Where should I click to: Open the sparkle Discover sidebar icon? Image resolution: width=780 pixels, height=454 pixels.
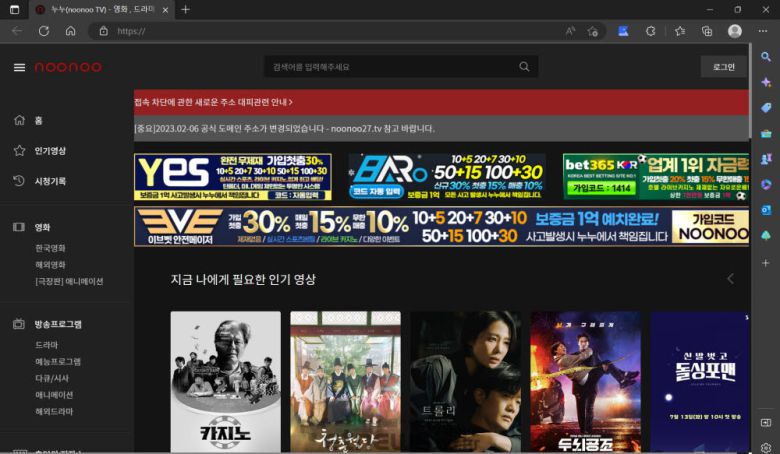pyautogui.click(x=766, y=83)
